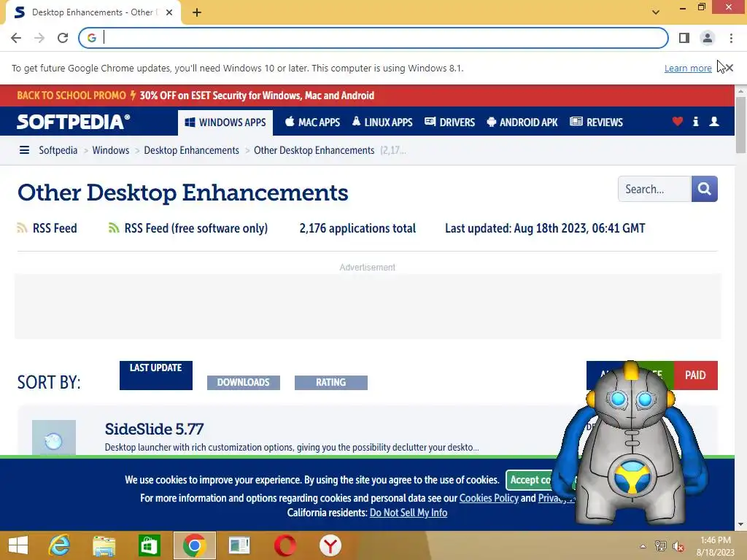The height and width of the screenshot is (560, 747).
Task: Switch to Mac Apps section
Action: pos(312,122)
